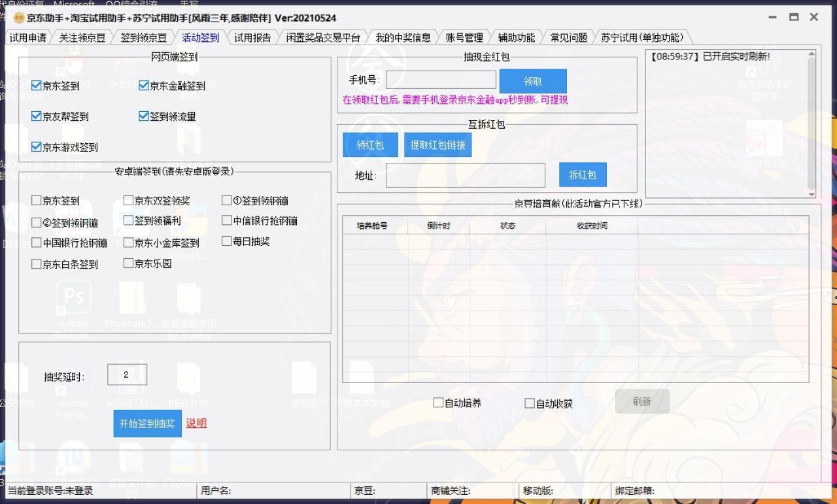
Task: Click the greyed 刷新 button
Action: tap(642, 401)
